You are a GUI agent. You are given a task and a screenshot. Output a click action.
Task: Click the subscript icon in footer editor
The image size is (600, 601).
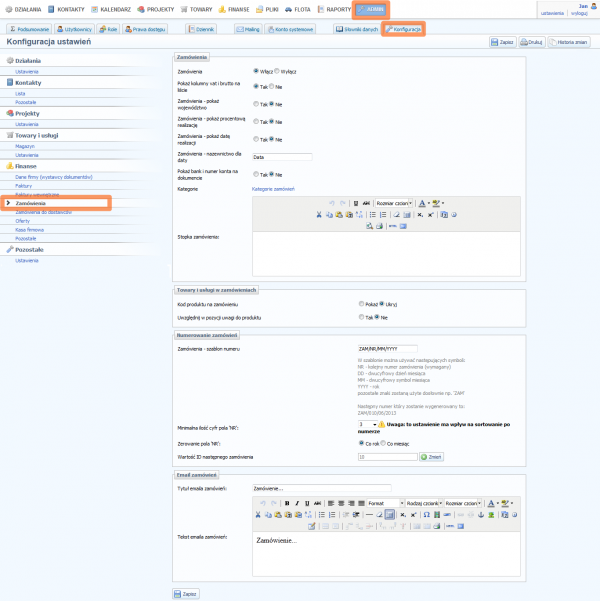[x=417, y=214]
